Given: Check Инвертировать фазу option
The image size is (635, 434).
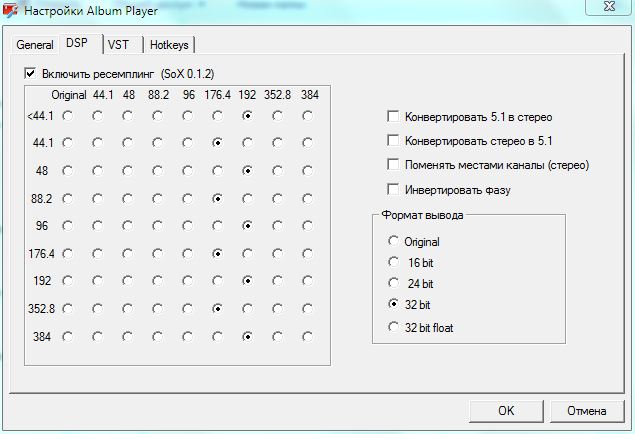Looking at the screenshot, I should (393, 189).
